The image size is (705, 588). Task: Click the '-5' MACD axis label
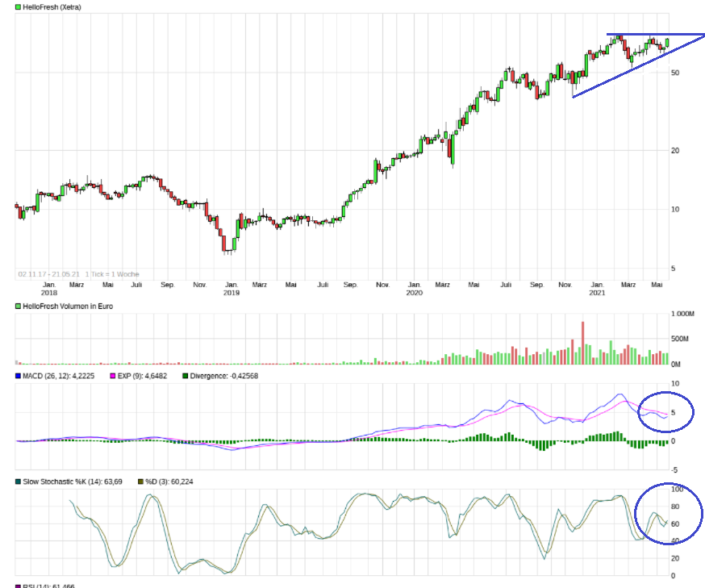[674, 470]
